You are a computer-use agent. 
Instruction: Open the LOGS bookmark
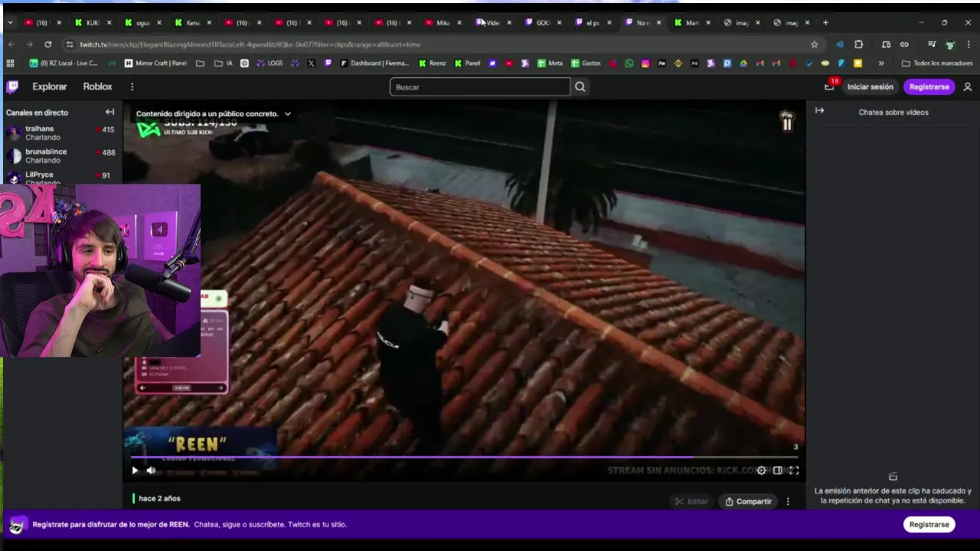pos(269,64)
